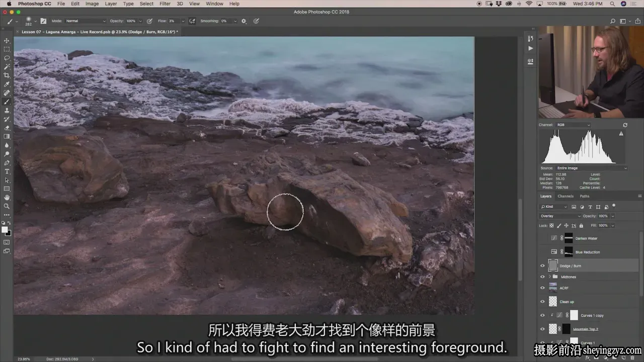This screenshot has height=362, width=644.
Task: Hide the Dodge / Burn layer
Action: pyautogui.click(x=542, y=265)
